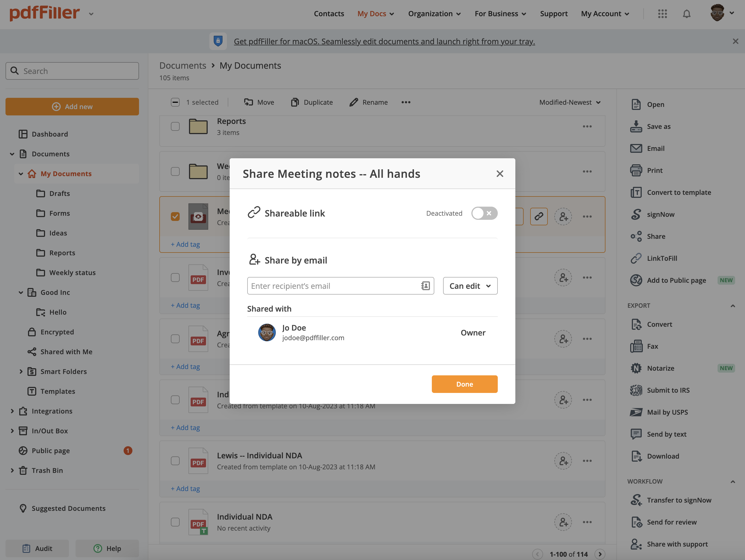Image resolution: width=745 pixels, height=560 pixels.
Task: Open the Can edit permission dropdown
Action: click(x=470, y=286)
